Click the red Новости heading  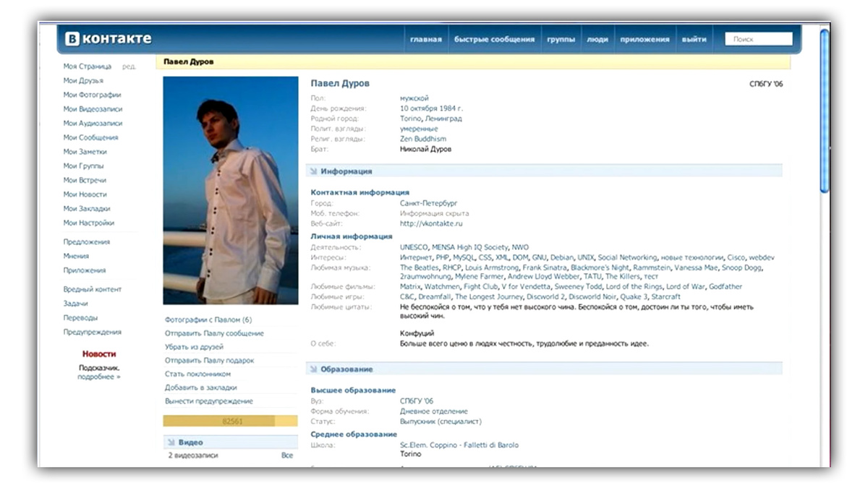pyautogui.click(x=99, y=354)
